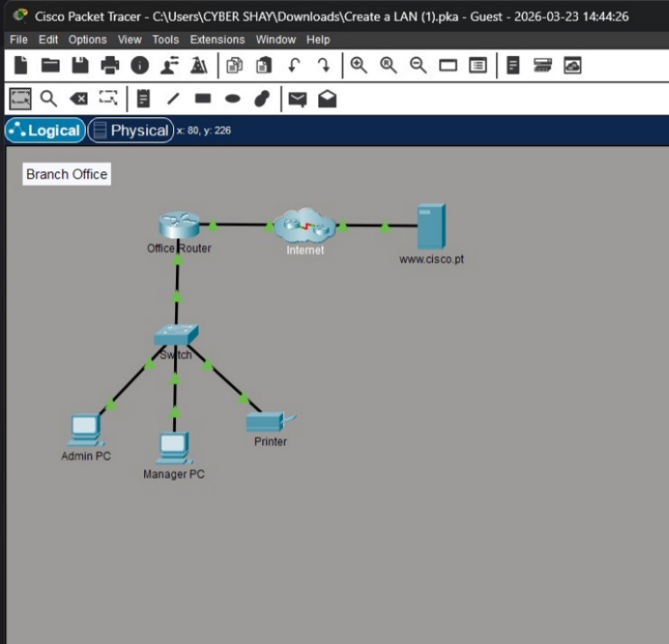Viewport: 669px width, 644px height.
Task: Choose the Draw Rectangle tool
Action: tap(203, 98)
